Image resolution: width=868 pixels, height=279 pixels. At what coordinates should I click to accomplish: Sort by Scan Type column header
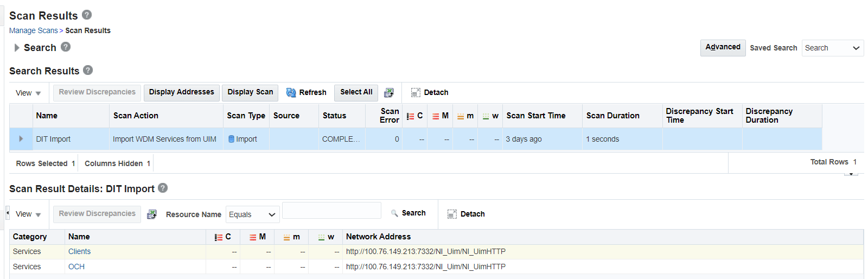[246, 116]
